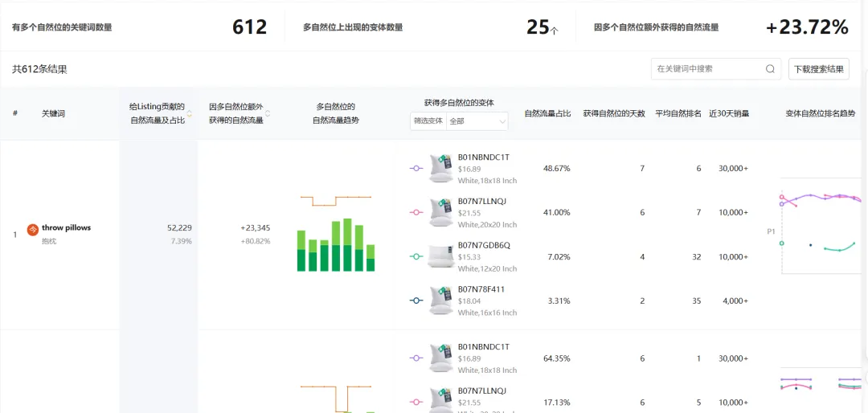Click the 变体自然位排名趋势 column header

point(821,113)
